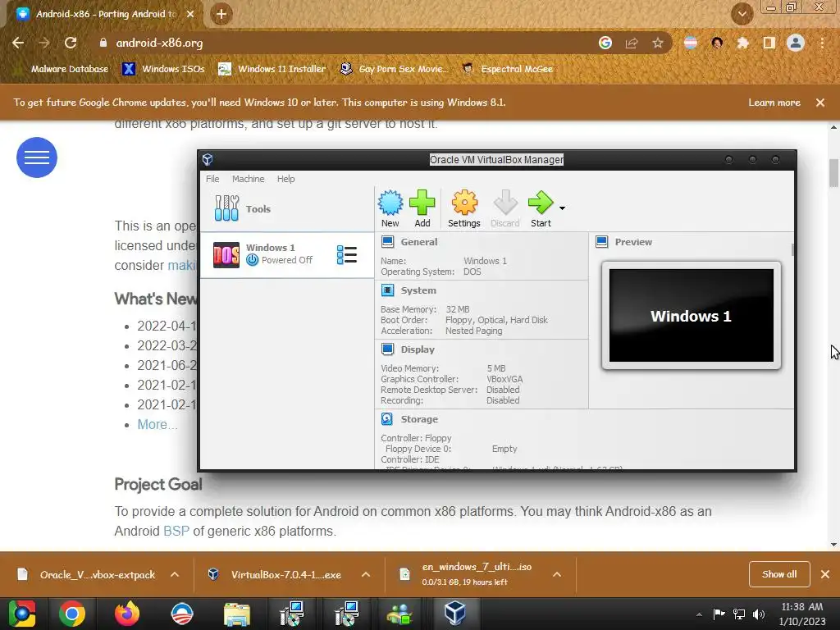Open a new Chrome tab

click(x=221, y=14)
